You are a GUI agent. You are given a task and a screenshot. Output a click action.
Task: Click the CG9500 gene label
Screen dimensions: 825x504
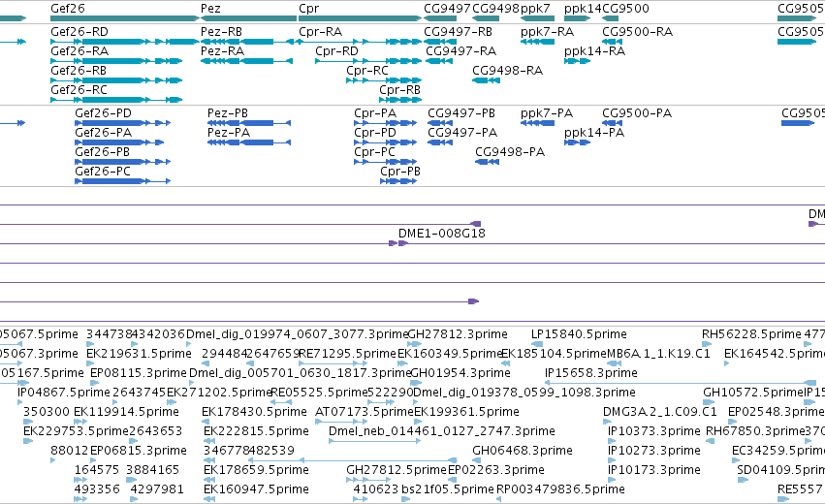point(625,9)
